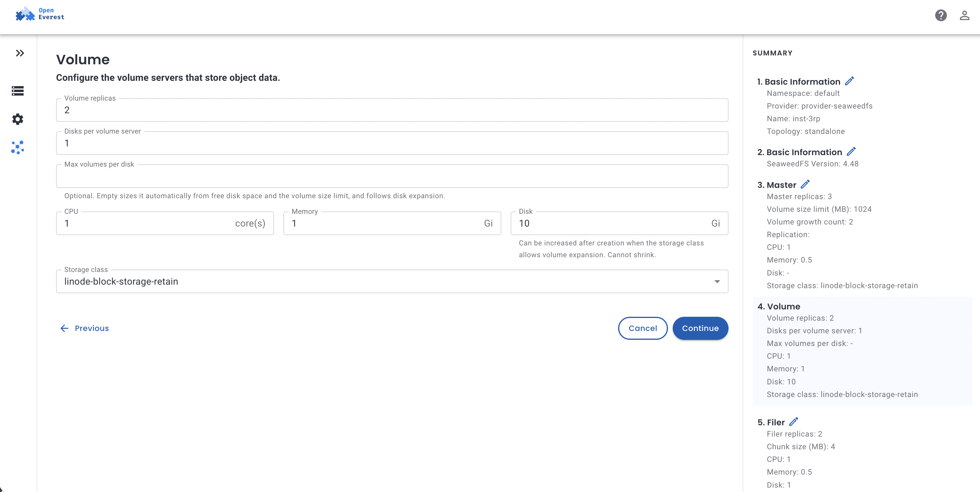
Task: Open the help icon in the header
Action: coord(941,16)
